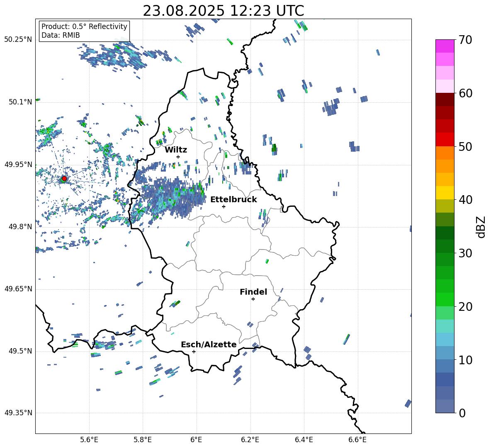Click the Findel station cross marker

tap(253, 299)
